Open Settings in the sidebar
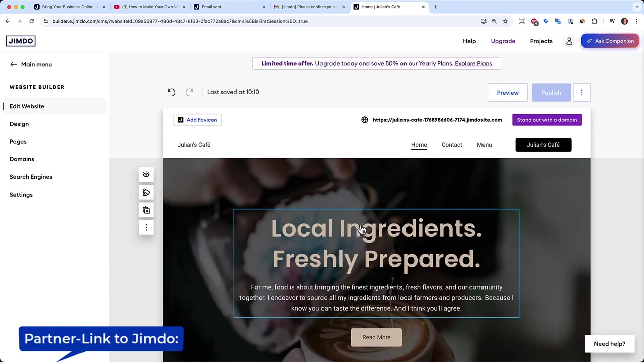This screenshot has width=644, height=362. [21, 195]
